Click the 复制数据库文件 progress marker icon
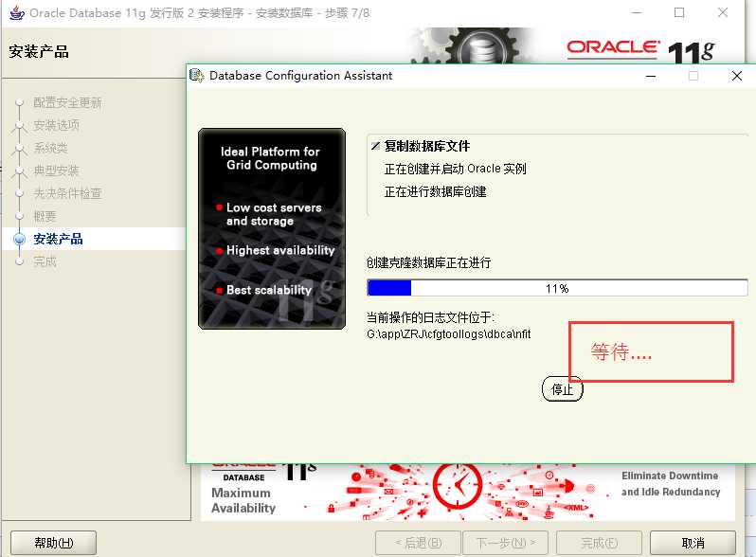This screenshot has height=557, width=756. [x=375, y=146]
